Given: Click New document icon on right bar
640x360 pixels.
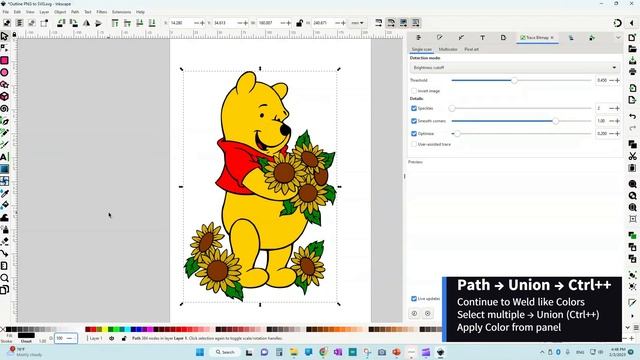Looking at the screenshot, I should pyautogui.click(x=632, y=37).
